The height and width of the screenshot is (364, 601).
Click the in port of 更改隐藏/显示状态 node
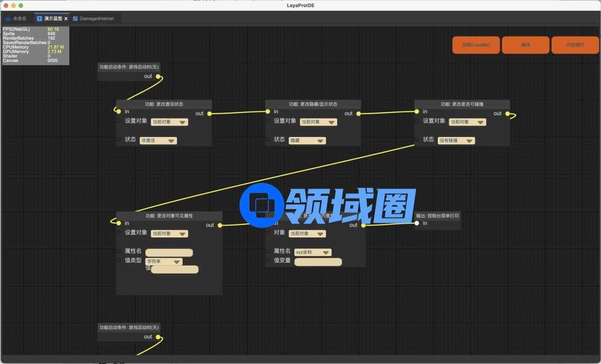click(x=268, y=112)
